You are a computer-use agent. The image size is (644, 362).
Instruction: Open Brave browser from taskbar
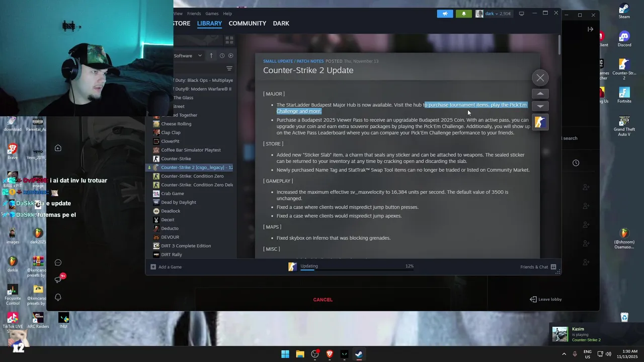click(330, 354)
